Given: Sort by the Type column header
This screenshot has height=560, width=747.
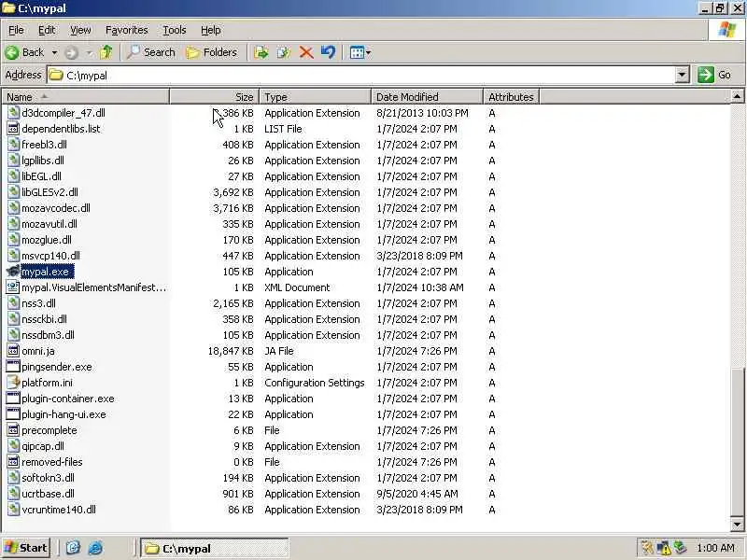Looking at the screenshot, I should (x=315, y=97).
